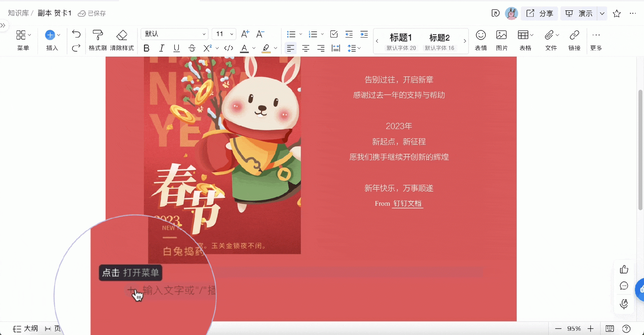
Task: Toggle page width mode at bottom left
Action: [x=53, y=329]
